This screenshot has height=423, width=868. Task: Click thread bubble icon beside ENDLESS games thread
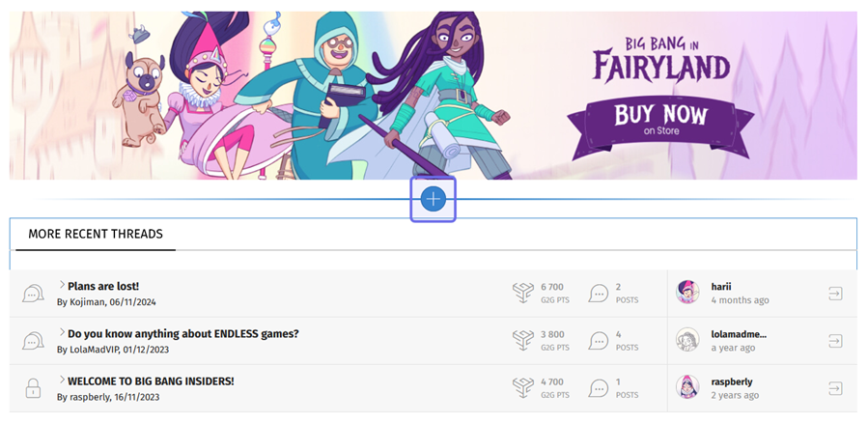pyautogui.click(x=33, y=341)
